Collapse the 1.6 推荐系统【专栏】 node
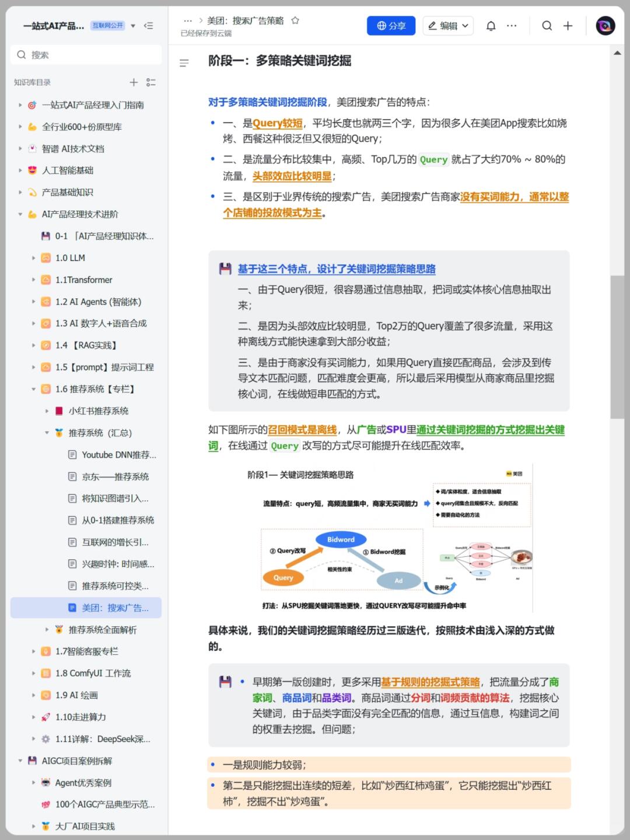This screenshot has height=840, width=630. pyautogui.click(x=33, y=389)
